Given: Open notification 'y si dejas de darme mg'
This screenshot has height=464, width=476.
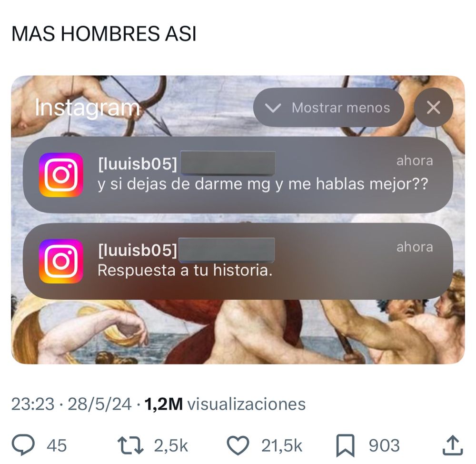Looking at the screenshot, I should [x=238, y=175].
